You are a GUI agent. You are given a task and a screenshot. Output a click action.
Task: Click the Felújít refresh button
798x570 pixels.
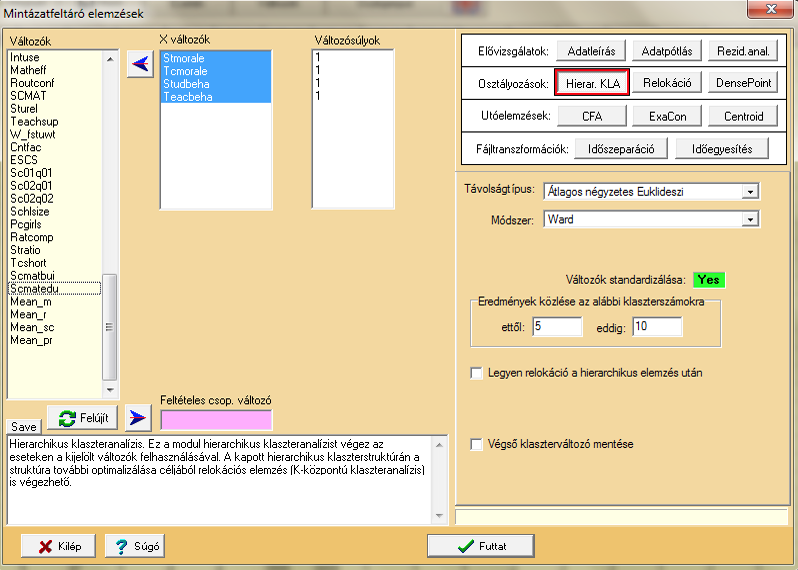83,417
